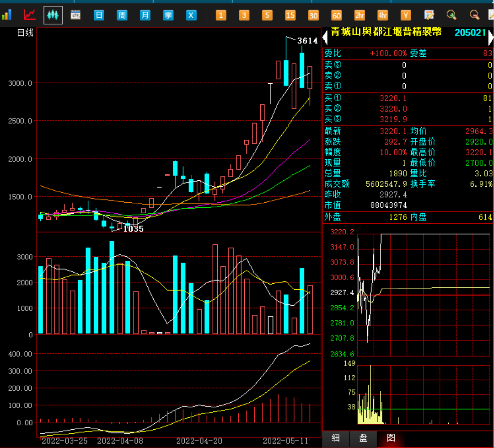
Task: Click the 外盘 value 1276
Action: point(398,217)
